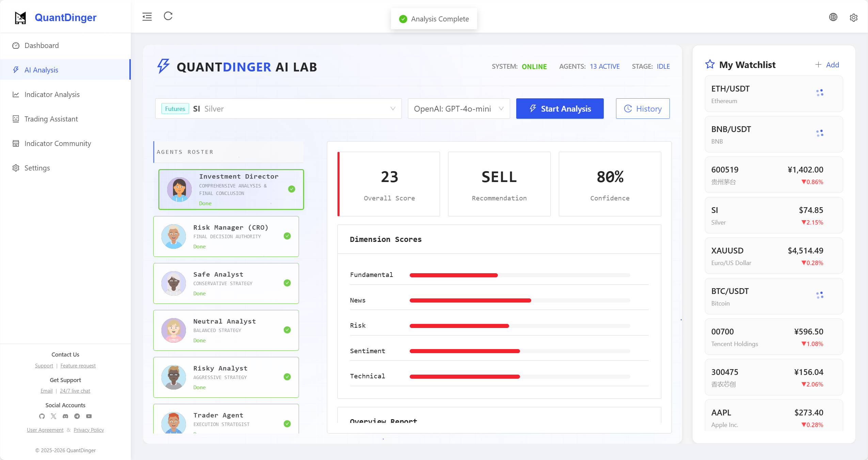Select the ETH/USDT watchlist entry
This screenshot has width=868, height=460.
click(773, 94)
